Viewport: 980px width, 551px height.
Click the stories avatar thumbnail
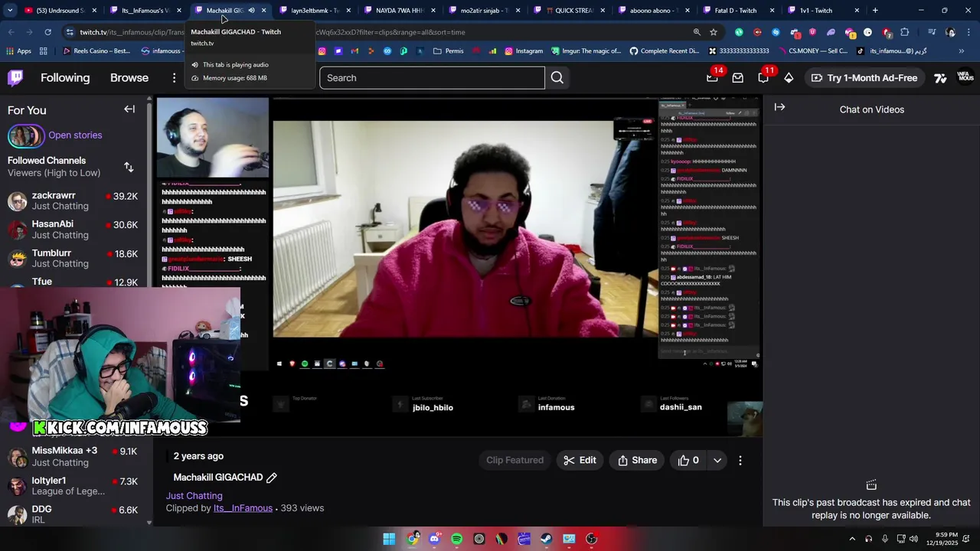click(25, 136)
